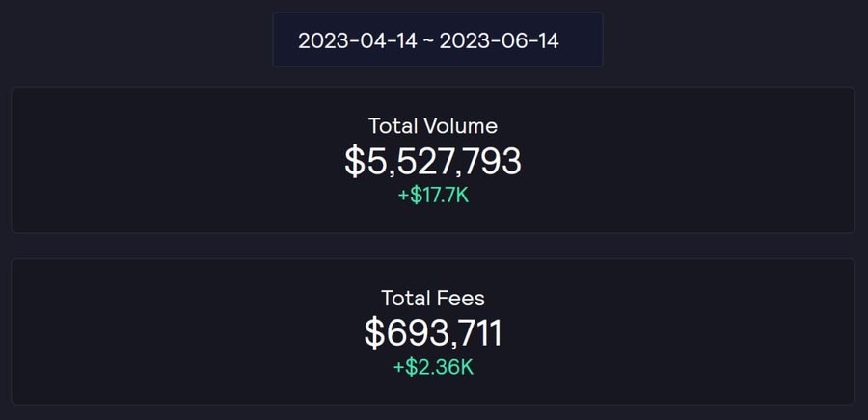Image resolution: width=868 pixels, height=420 pixels.
Task: Click the +$2.36K fees change
Action: 433,368
